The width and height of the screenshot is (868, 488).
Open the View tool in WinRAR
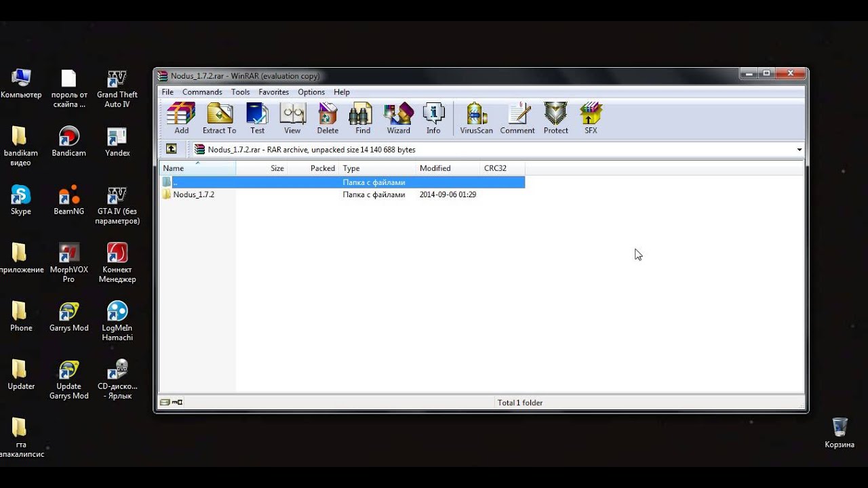292,119
